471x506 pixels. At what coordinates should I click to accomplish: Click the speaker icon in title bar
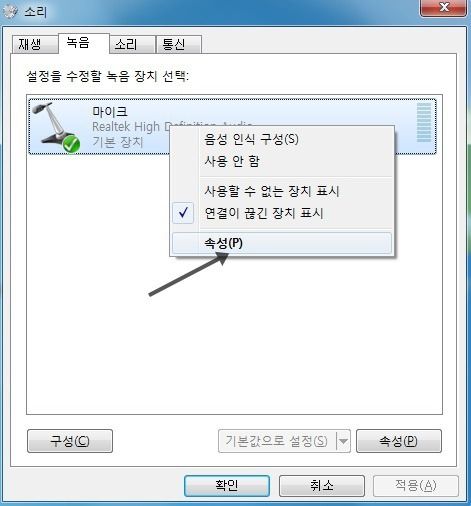click(10, 12)
